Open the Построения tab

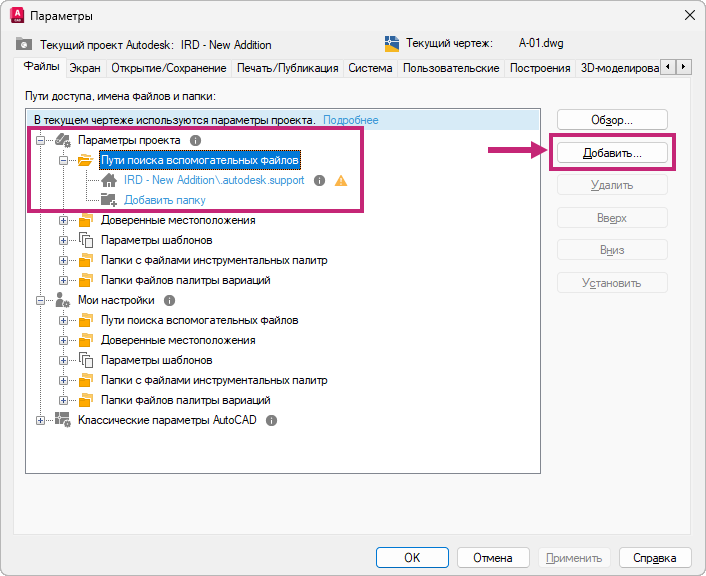tap(540, 68)
